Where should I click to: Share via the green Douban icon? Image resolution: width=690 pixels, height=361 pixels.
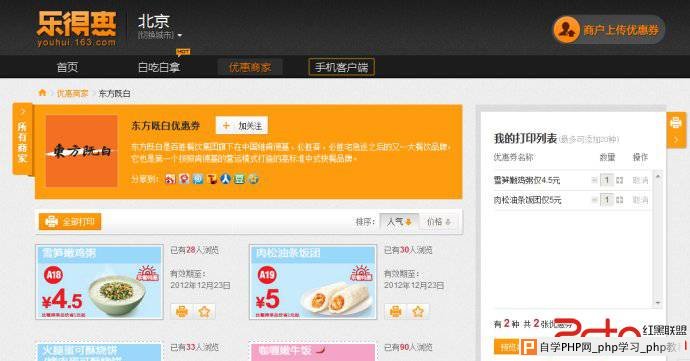pos(239,179)
